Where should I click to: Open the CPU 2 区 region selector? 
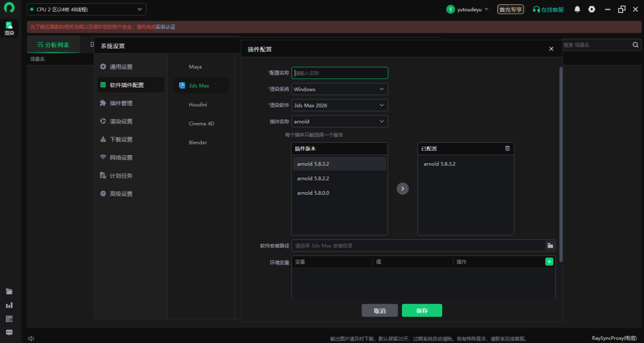[86, 10]
